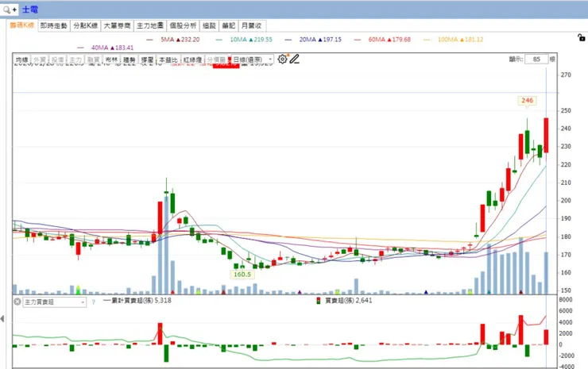Select the pencil drawing tool icon
This screenshot has height=369, width=588.
click(294, 60)
